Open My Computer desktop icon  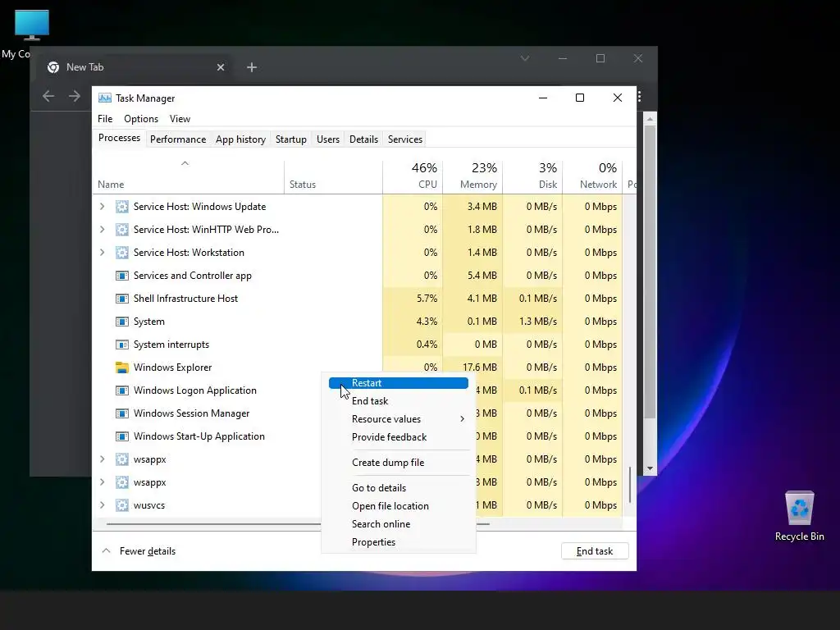(x=31, y=25)
